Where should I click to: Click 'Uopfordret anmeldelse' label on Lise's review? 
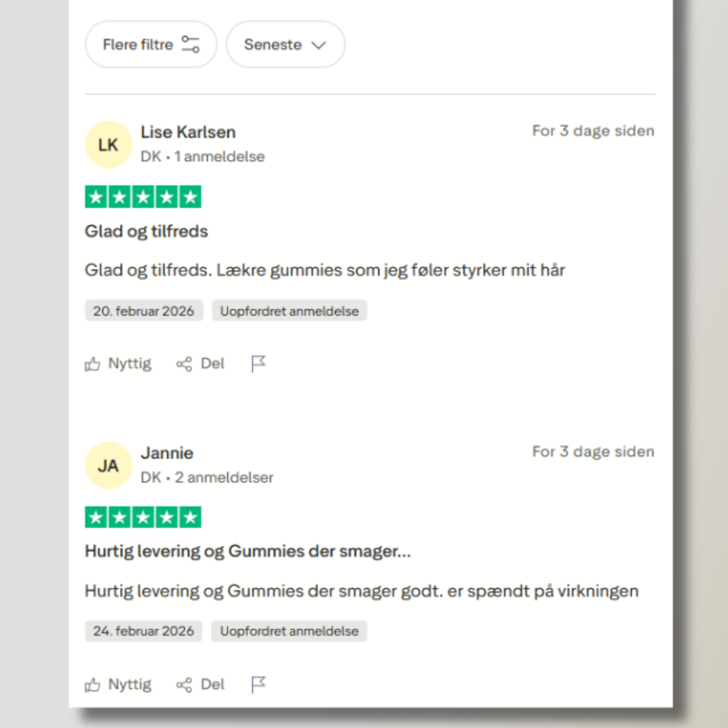[x=289, y=311]
